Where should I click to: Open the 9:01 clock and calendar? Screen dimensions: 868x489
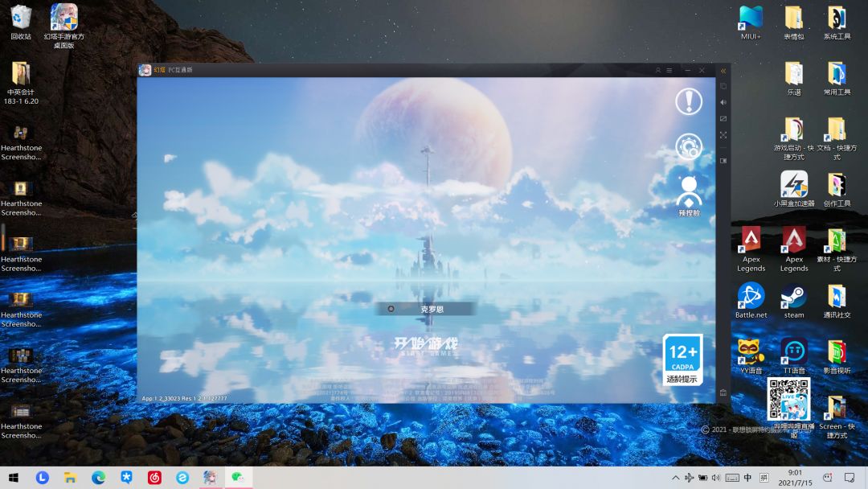[795, 478]
